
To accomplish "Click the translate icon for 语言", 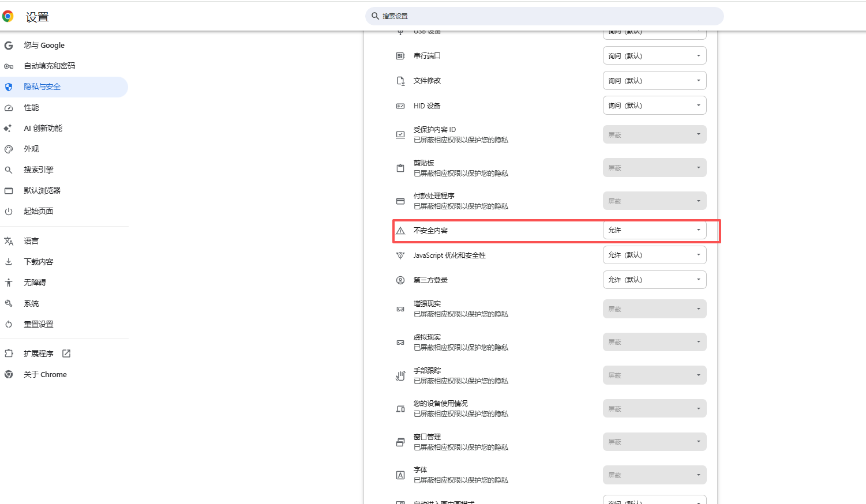I will point(9,241).
